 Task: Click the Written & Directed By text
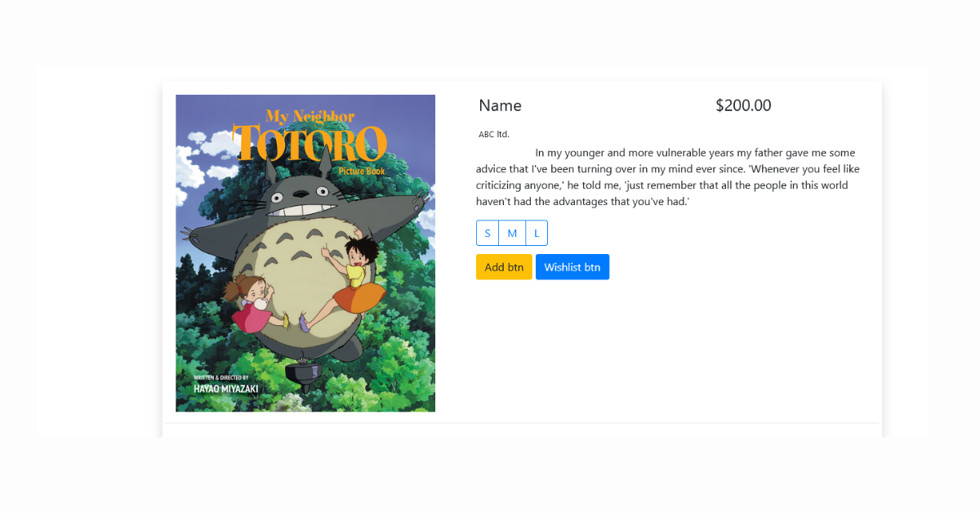tap(221, 378)
